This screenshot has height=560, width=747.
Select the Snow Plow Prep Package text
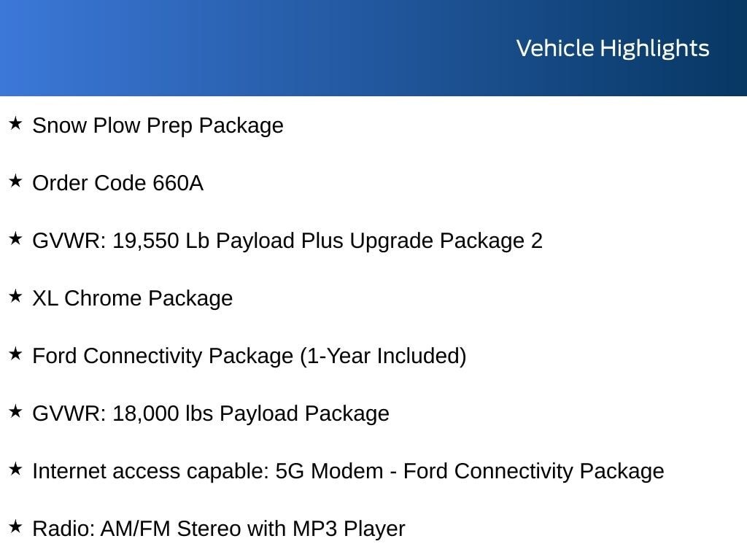pos(158,126)
